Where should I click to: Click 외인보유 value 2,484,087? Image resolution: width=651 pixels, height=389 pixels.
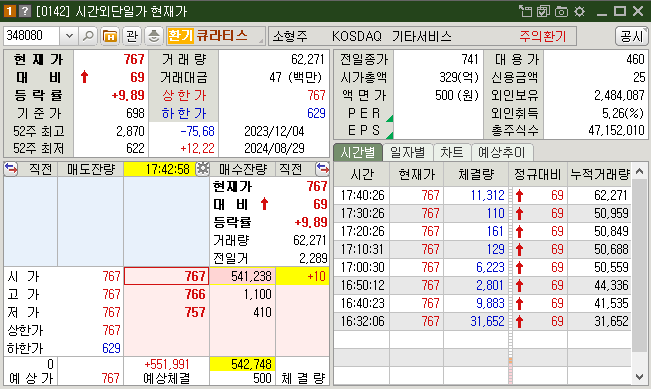(619, 95)
